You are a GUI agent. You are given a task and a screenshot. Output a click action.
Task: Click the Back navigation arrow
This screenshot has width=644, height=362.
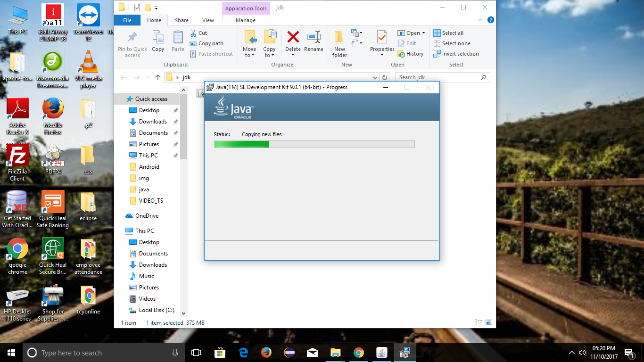coord(123,77)
